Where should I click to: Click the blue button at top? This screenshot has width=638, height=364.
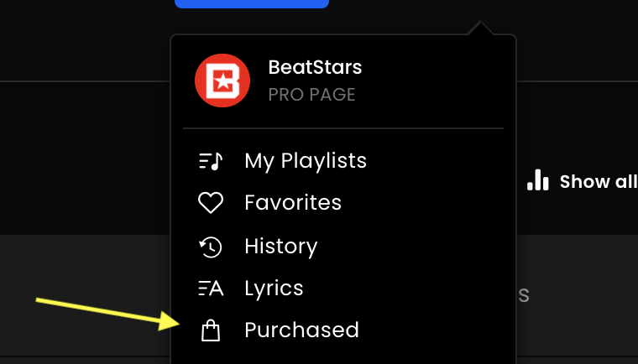[x=252, y=4]
